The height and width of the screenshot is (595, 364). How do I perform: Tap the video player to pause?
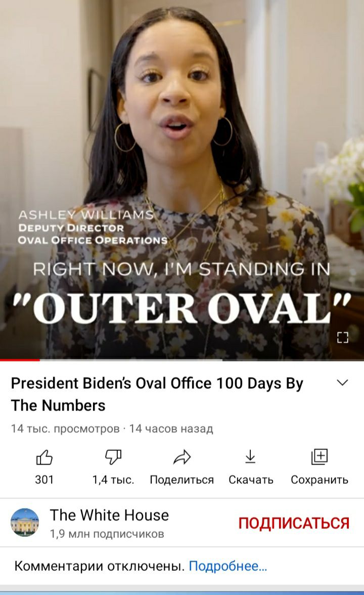coord(182,179)
